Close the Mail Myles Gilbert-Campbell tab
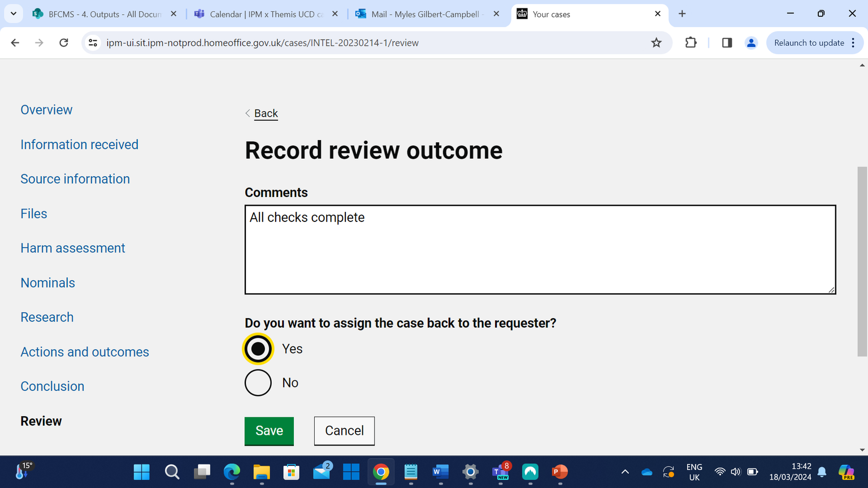This screenshot has height=488, width=868. 496,14
